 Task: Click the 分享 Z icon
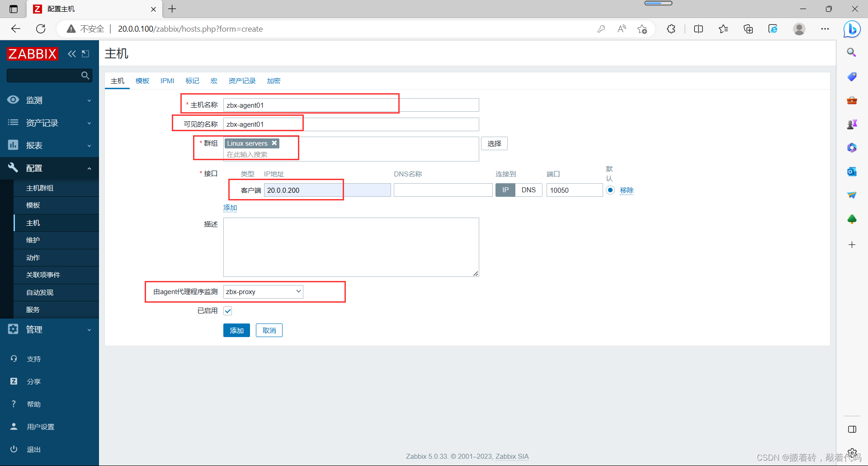14,381
